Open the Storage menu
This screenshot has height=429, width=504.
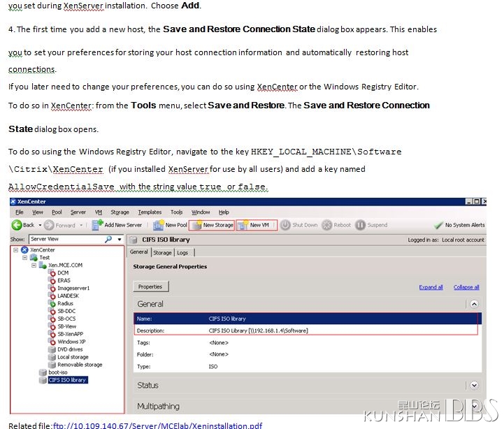pyautogui.click(x=120, y=212)
